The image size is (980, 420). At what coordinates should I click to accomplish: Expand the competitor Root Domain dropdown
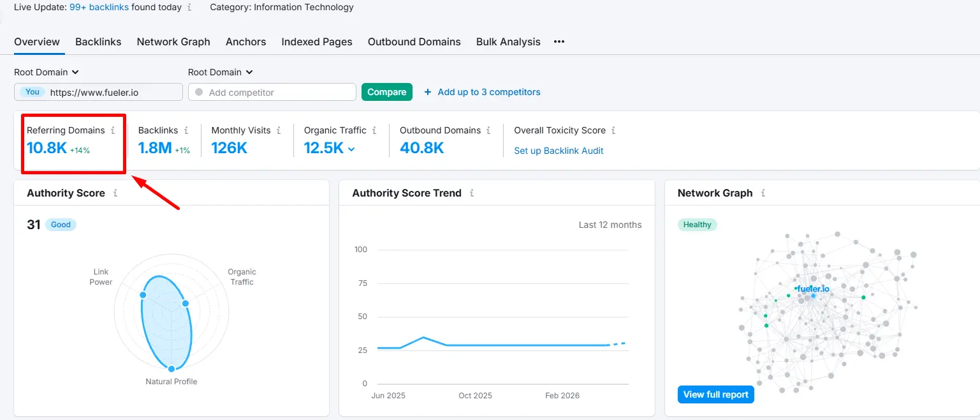[x=221, y=72]
